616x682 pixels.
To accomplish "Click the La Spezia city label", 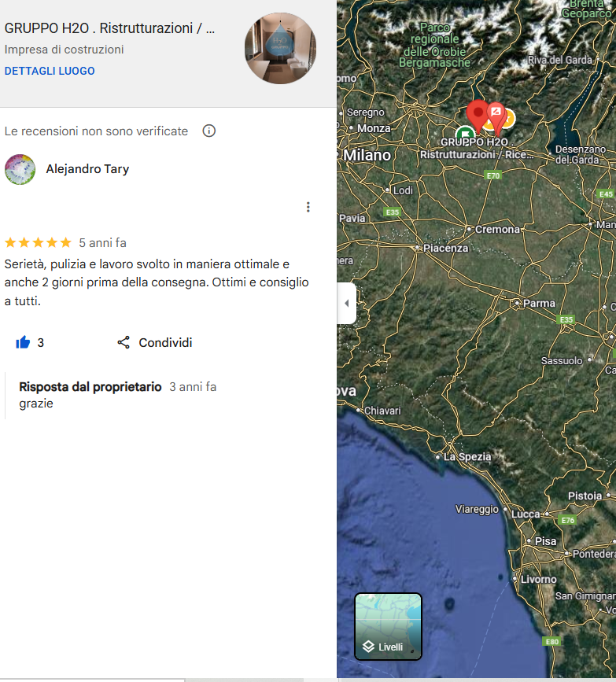I will [467, 457].
